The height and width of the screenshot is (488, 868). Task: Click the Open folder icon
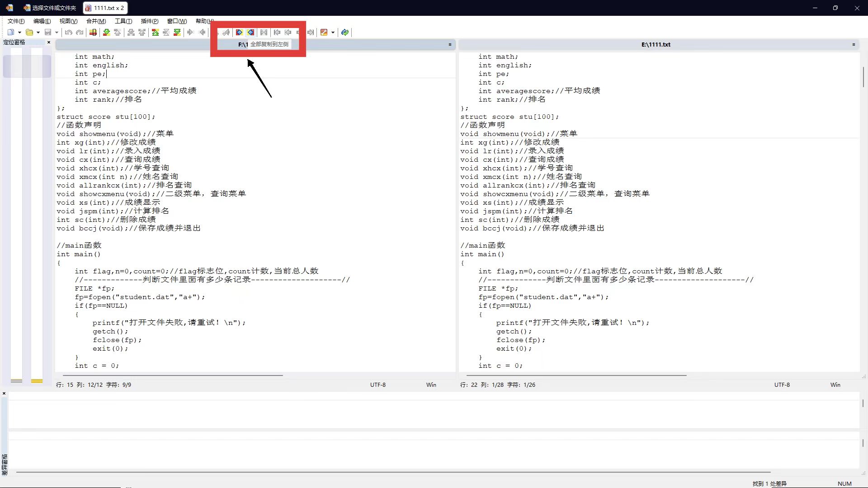pos(29,32)
